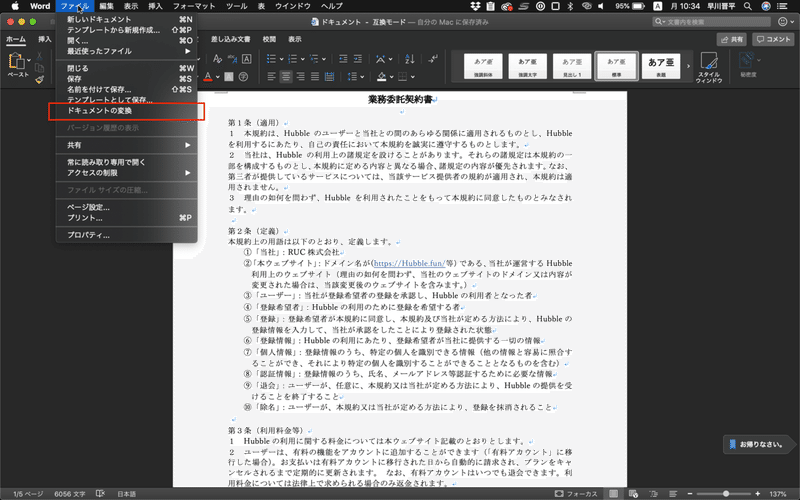Choose プロパティ... menu item
This screenshot has width=800, height=500.
(127, 235)
